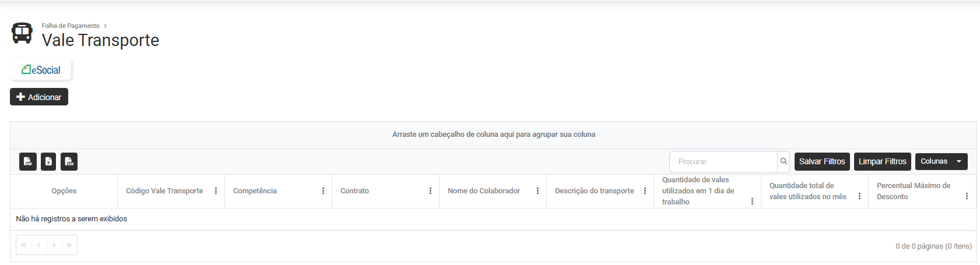Click 'Não há registros a serem exibidos' text
The height and width of the screenshot is (265, 980).
pos(71,219)
